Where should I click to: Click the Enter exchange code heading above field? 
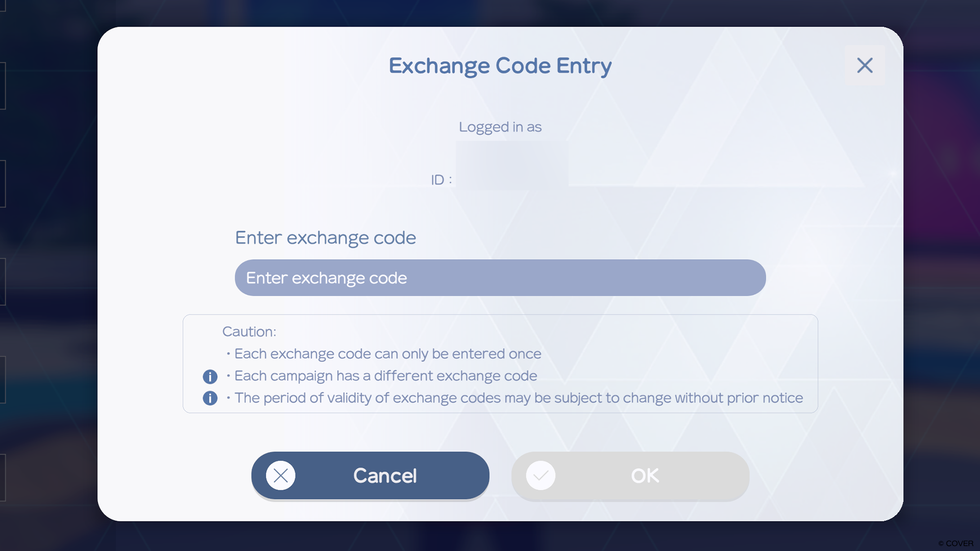tap(325, 238)
